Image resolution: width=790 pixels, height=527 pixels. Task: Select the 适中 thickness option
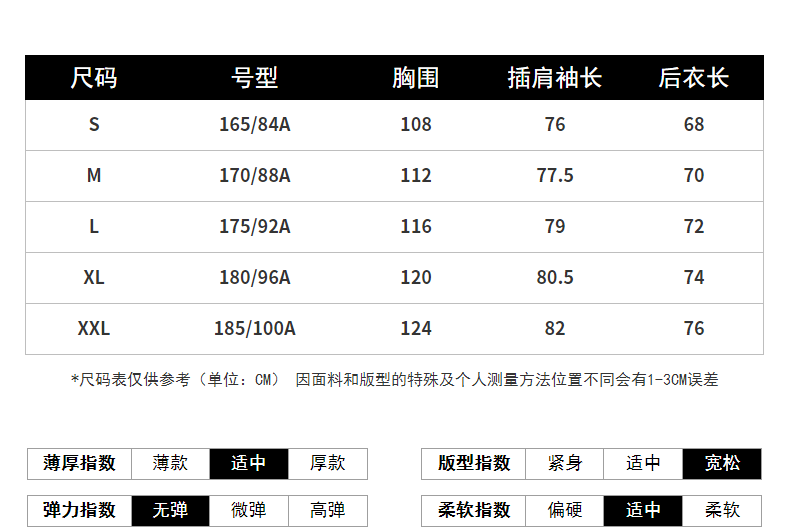249,464
